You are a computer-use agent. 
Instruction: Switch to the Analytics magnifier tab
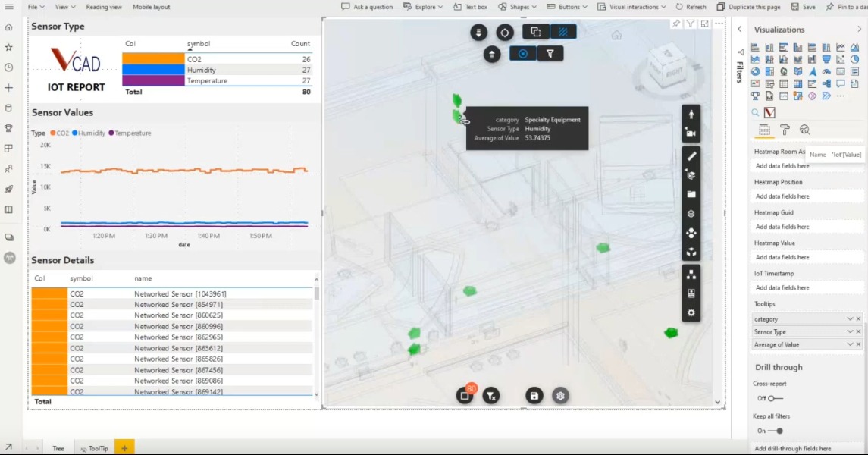pyautogui.click(x=805, y=130)
